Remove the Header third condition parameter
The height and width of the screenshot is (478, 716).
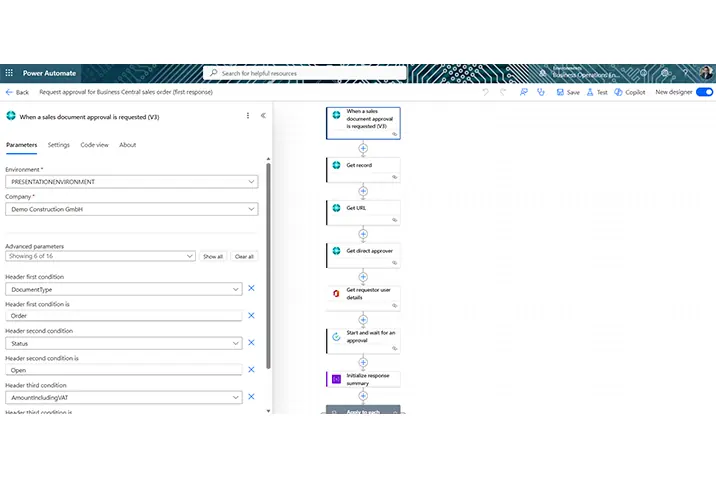click(251, 397)
